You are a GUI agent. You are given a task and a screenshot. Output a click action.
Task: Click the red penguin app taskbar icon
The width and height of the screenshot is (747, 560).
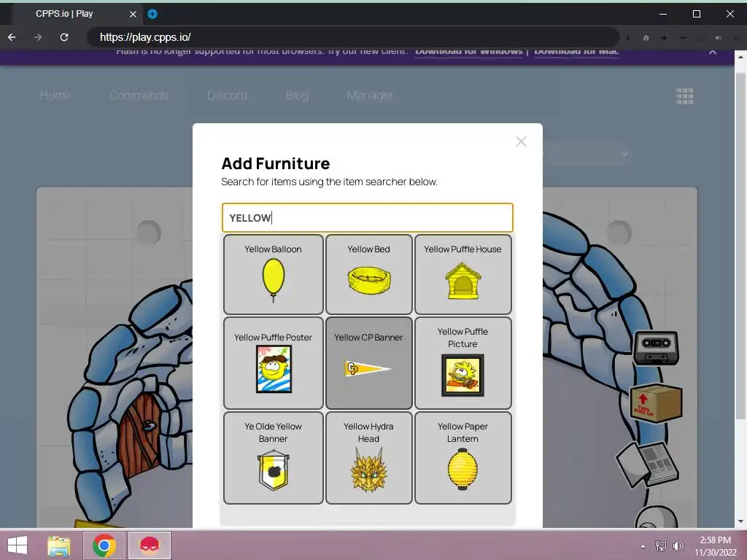[x=150, y=545]
